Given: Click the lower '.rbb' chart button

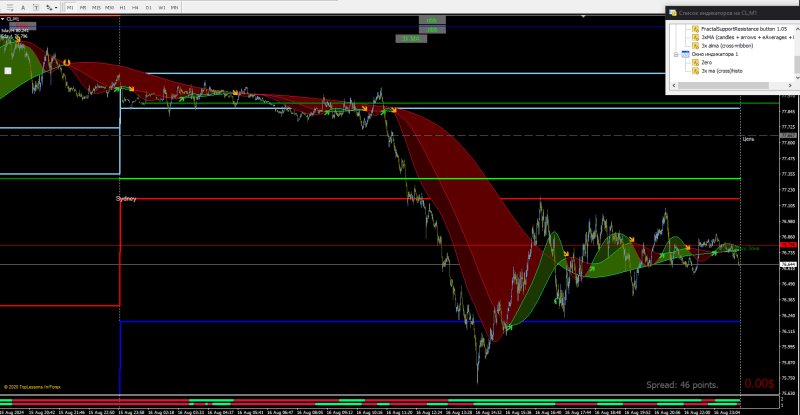Looking at the screenshot, I should click(432, 30).
